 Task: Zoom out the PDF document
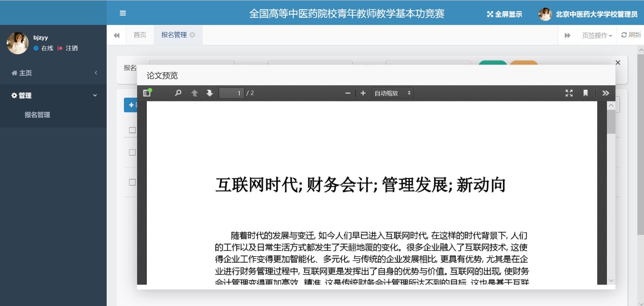pyautogui.click(x=348, y=93)
